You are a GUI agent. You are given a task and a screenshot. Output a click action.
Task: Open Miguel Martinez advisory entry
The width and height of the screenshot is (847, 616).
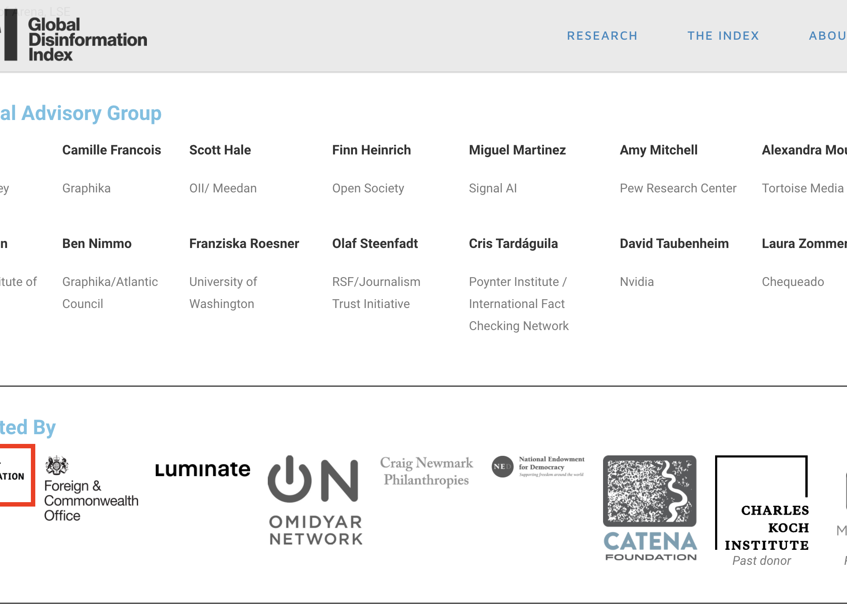[x=517, y=150]
